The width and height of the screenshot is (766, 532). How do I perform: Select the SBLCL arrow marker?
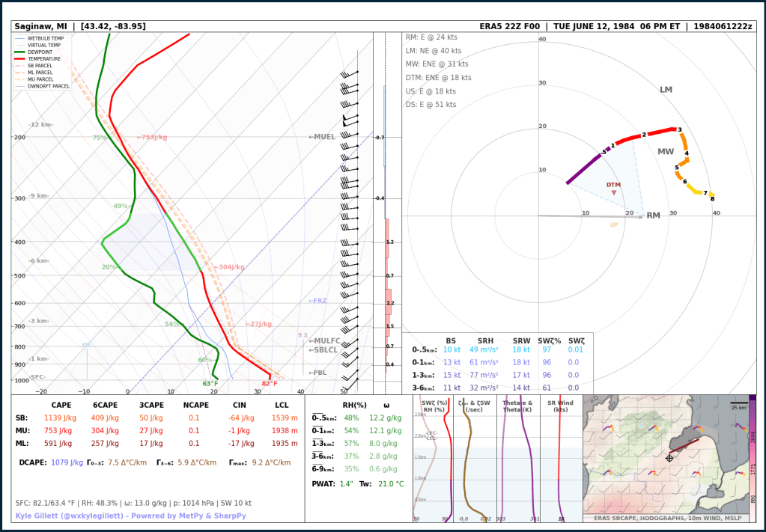(x=323, y=350)
